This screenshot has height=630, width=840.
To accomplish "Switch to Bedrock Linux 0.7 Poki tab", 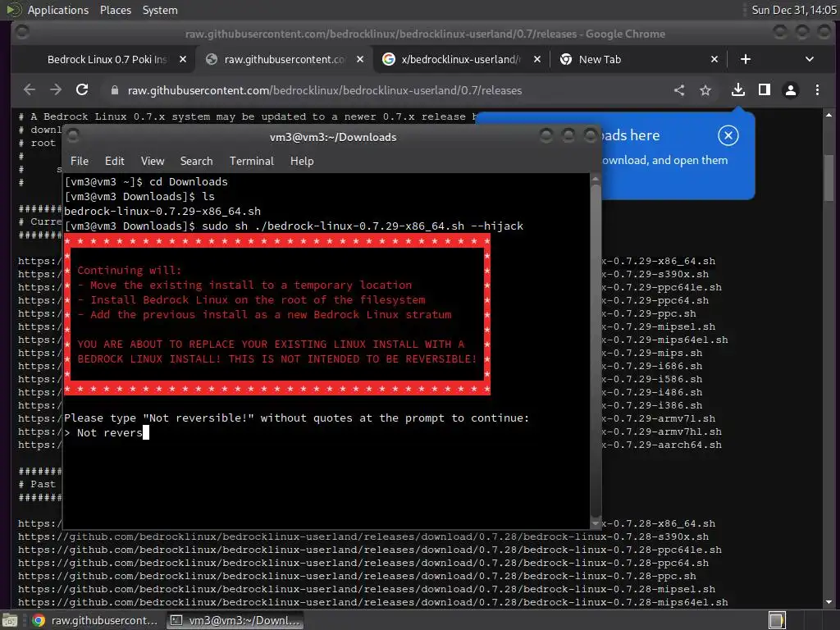I will click(x=107, y=59).
